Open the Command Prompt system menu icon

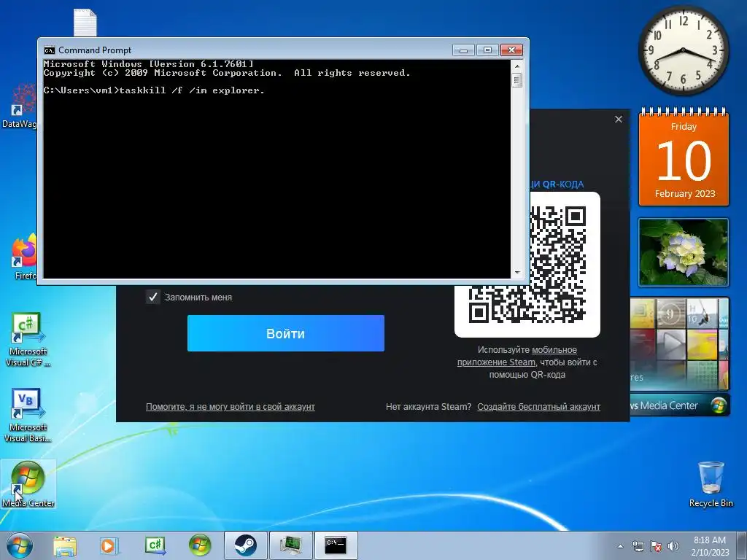[49, 50]
